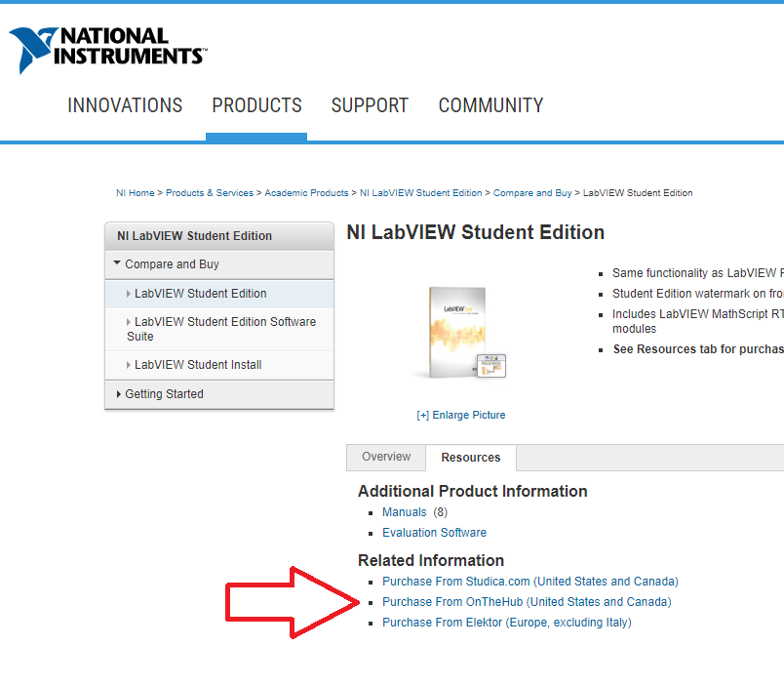Click the NI LabVIEW Student Edition page heading
784x686 pixels.
(476, 232)
